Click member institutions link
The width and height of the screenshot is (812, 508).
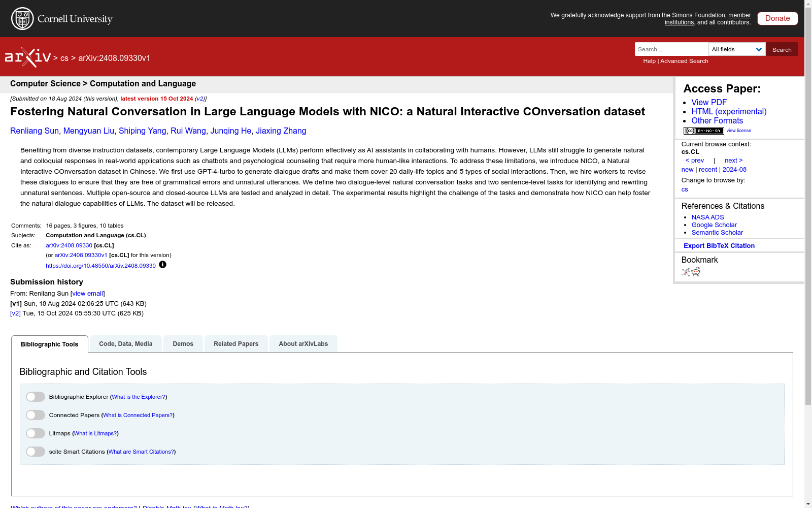click(708, 19)
